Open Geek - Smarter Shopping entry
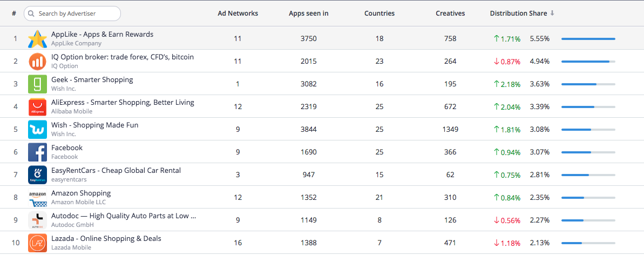This screenshot has width=644, height=255. tap(92, 80)
